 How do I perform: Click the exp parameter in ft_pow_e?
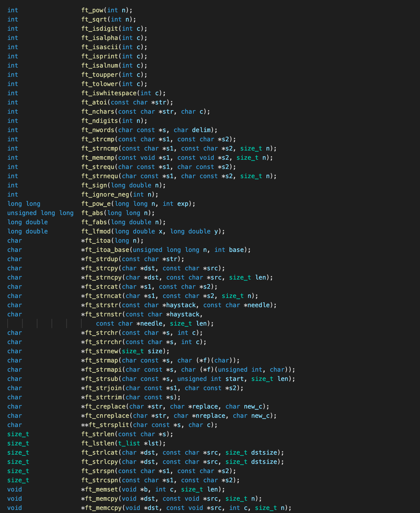point(183,204)
